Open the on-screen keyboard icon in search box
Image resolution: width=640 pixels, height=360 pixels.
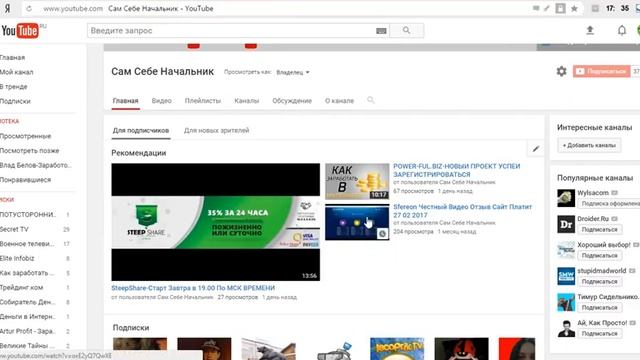[x=381, y=31]
